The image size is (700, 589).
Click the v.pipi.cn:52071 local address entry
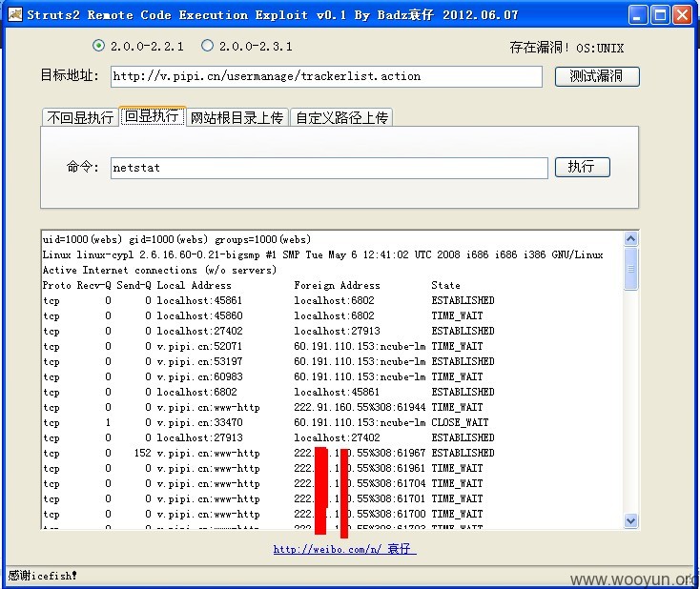(199, 346)
